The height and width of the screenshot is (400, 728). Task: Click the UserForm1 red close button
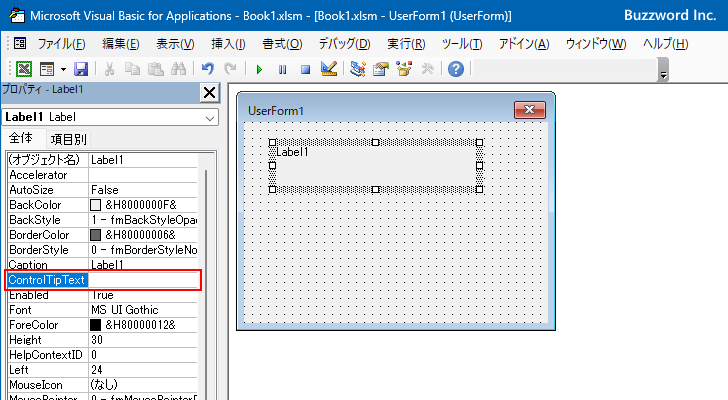[530, 110]
